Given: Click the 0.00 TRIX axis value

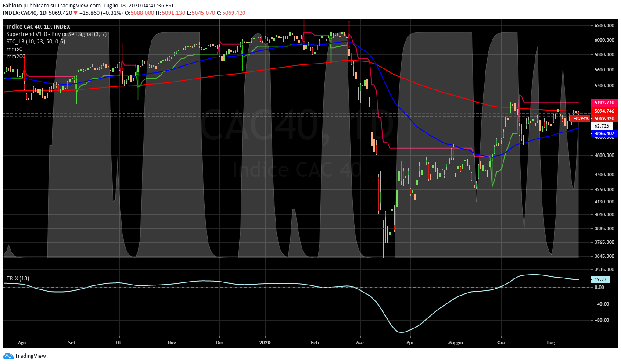Looking at the screenshot, I should click(599, 287).
